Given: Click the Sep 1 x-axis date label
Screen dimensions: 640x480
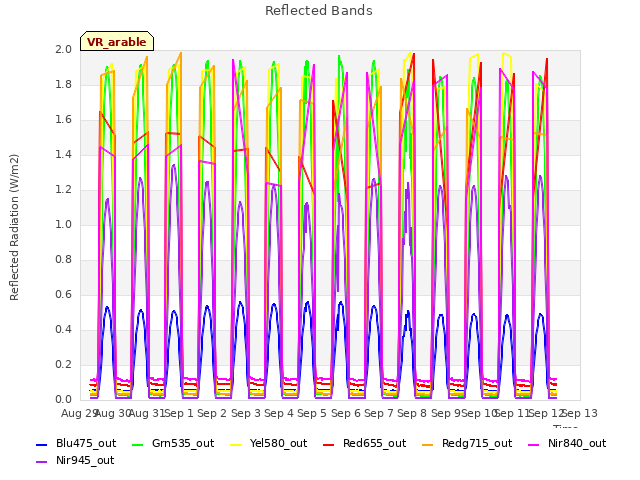Looking at the screenshot, I should tap(178, 413).
